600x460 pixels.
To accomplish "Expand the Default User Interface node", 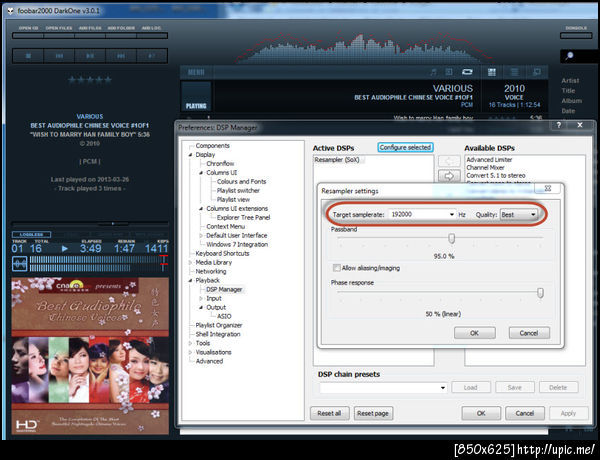I will pos(201,235).
